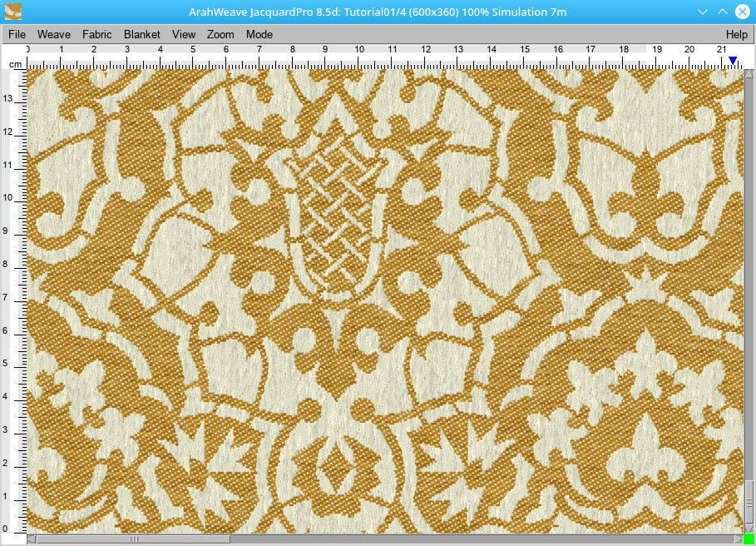Screen dimensions: 756x546
Task: Maximize the window with the up chevron
Action: tap(722, 12)
